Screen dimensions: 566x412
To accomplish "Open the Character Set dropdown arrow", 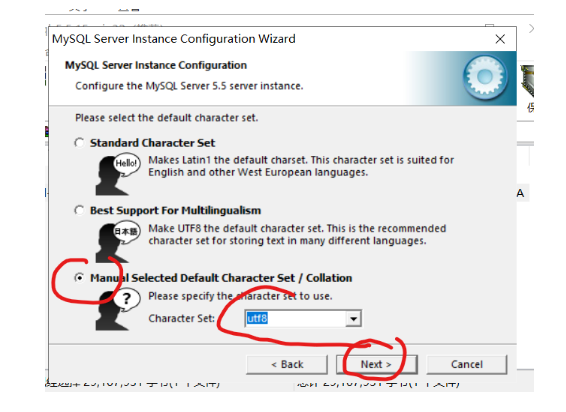I will [x=353, y=319].
